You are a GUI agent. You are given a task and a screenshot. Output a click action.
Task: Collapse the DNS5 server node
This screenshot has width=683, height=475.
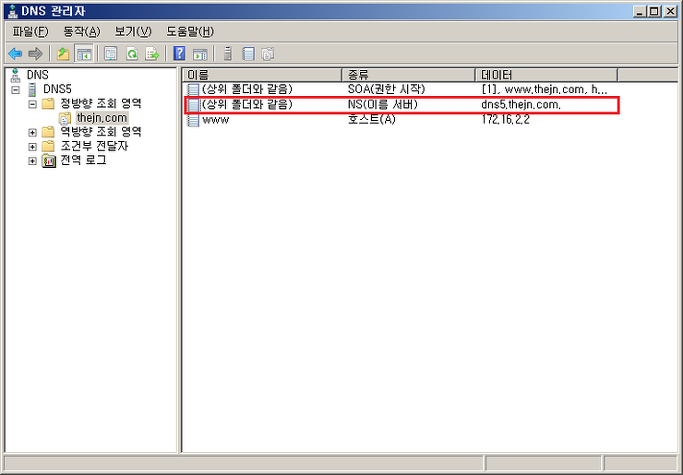point(16,90)
